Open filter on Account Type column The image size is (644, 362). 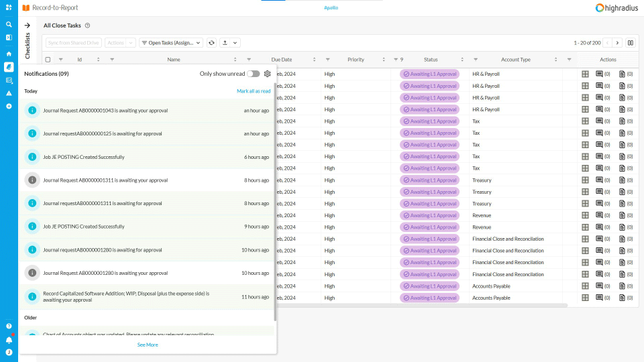476,60
